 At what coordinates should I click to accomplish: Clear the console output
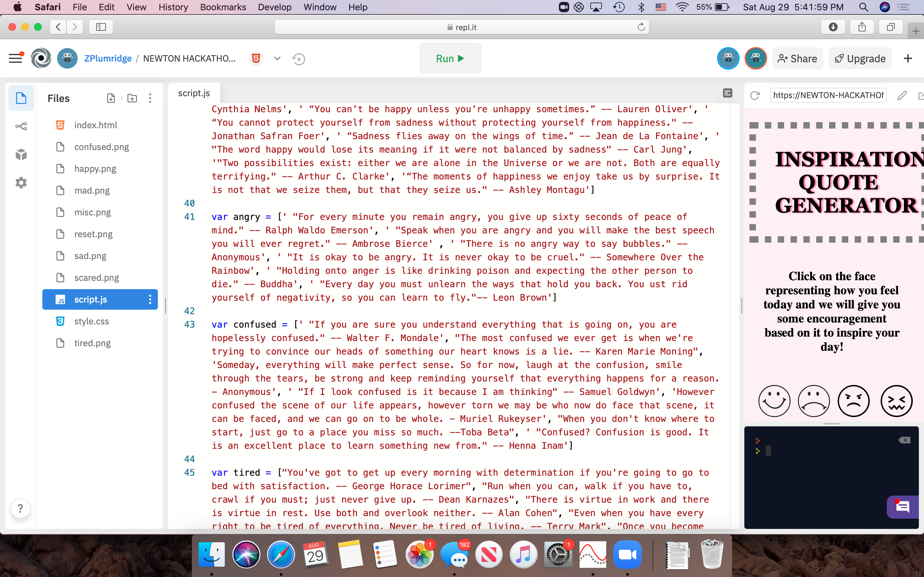point(904,440)
